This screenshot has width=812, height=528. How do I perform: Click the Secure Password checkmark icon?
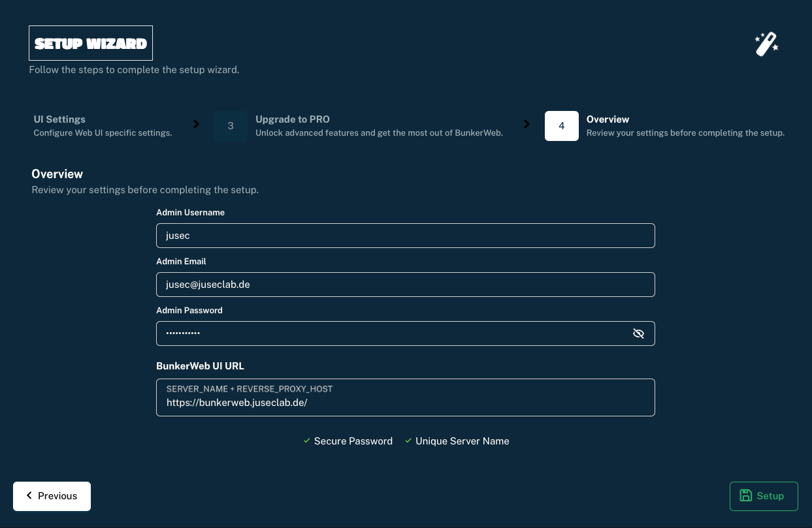pyautogui.click(x=306, y=441)
